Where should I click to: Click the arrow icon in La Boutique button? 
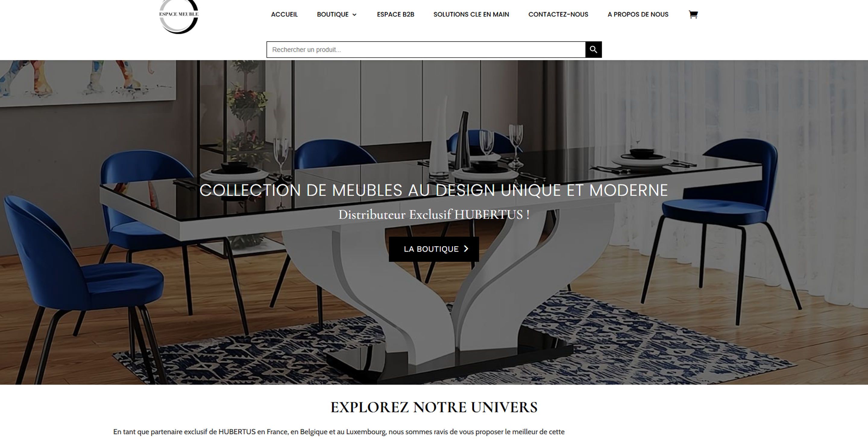pyautogui.click(x=466, y=249)
